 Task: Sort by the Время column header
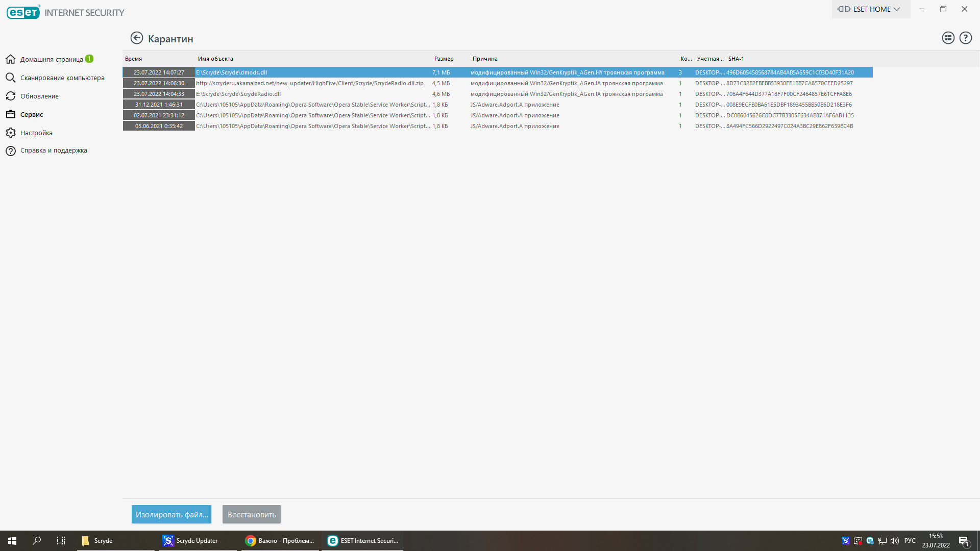pyautogui.click(x=134, y=59)
